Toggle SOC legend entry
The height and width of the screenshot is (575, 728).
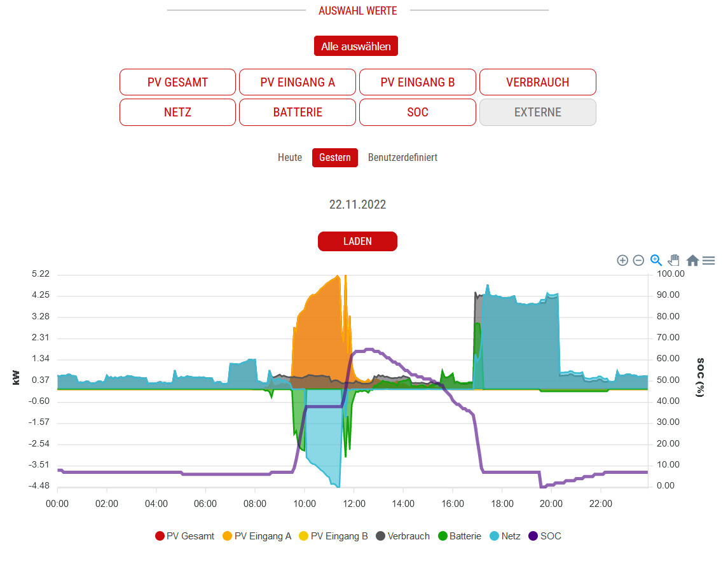point(545,536)
